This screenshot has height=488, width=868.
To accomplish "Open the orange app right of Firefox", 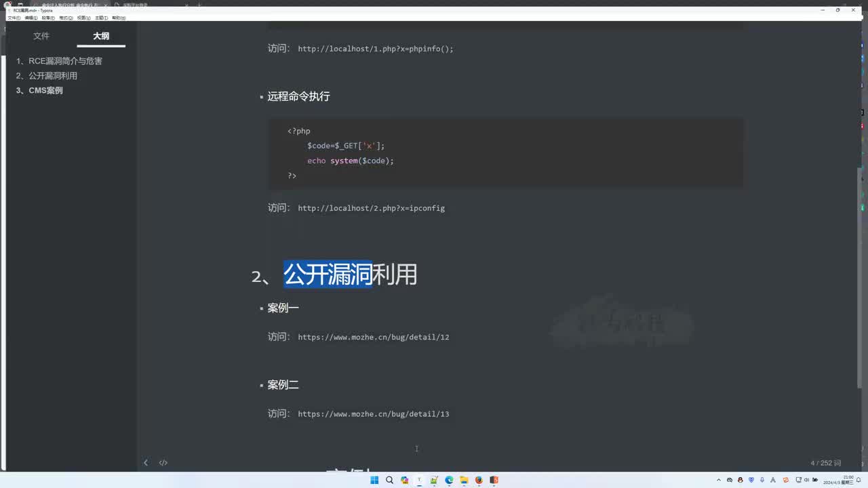I will click(494, 480).
